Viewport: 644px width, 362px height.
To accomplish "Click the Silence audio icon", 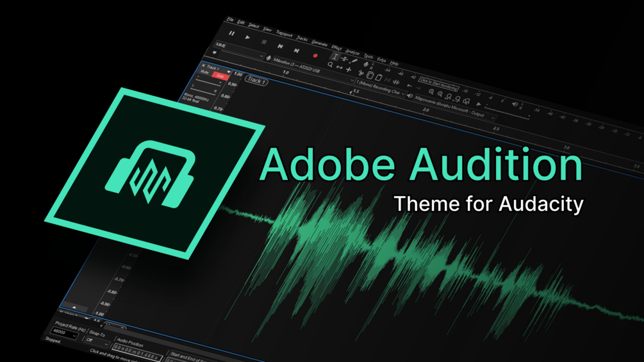I will (x=396, y=82).
